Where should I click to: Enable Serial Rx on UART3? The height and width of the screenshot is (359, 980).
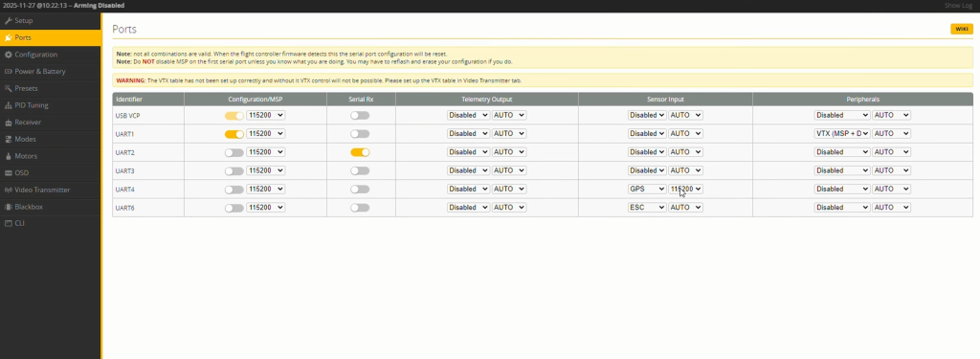(x=360, y=170)
